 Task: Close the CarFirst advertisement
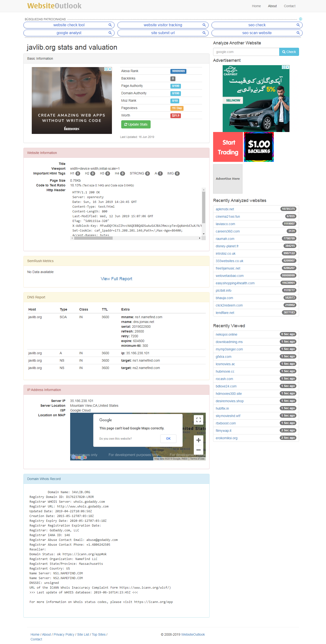click(x=288, y=67)
